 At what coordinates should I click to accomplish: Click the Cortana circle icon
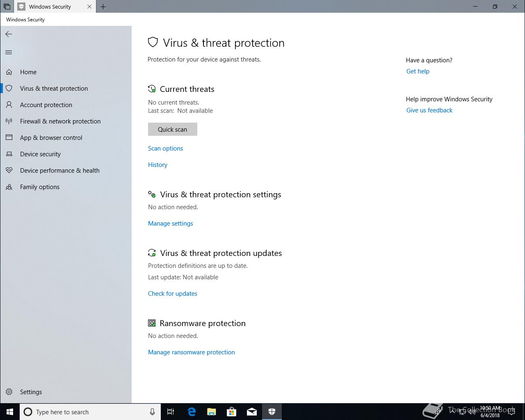tap(28, 412)
